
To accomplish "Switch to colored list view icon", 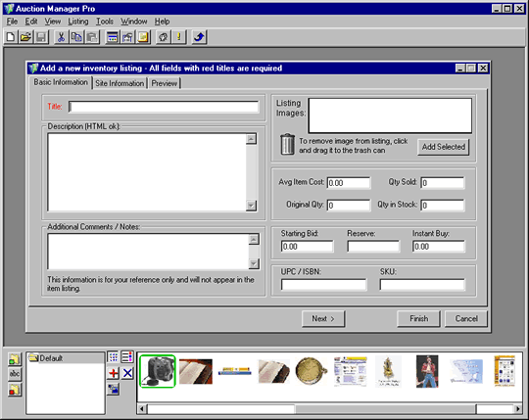I will pyautogui.click(x=127, y=356).
